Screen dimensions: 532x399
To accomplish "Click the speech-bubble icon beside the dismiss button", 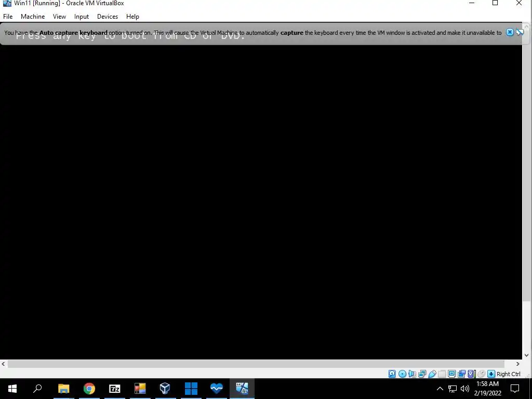I will [x=520, y=32].
